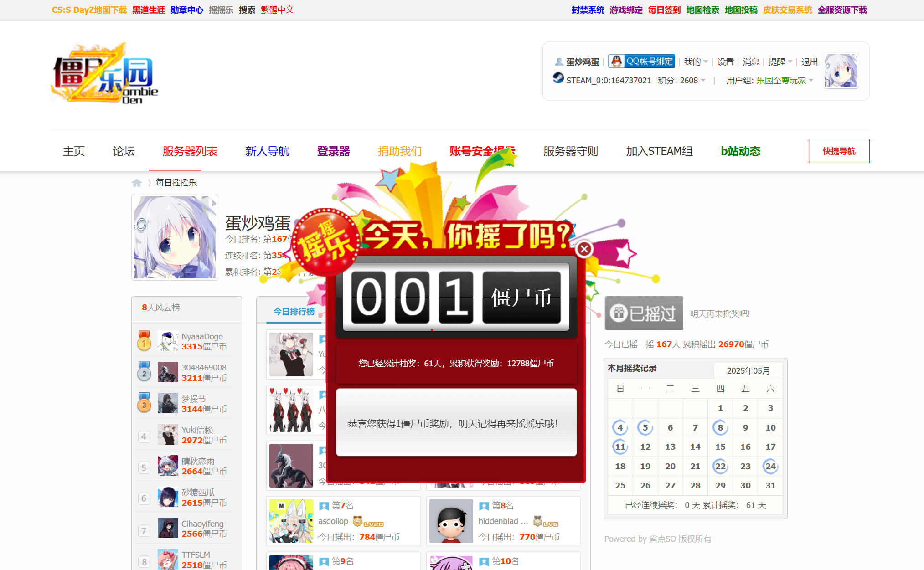The image size is (924, 570).
Task: Open 新人导航 navigation item
Action: click(267, 151)
